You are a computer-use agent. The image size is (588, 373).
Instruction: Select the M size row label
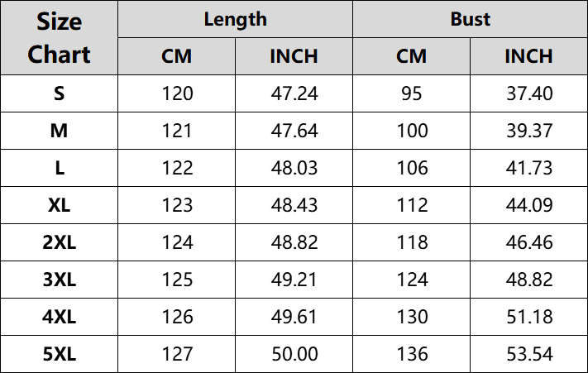coord(60,131)
